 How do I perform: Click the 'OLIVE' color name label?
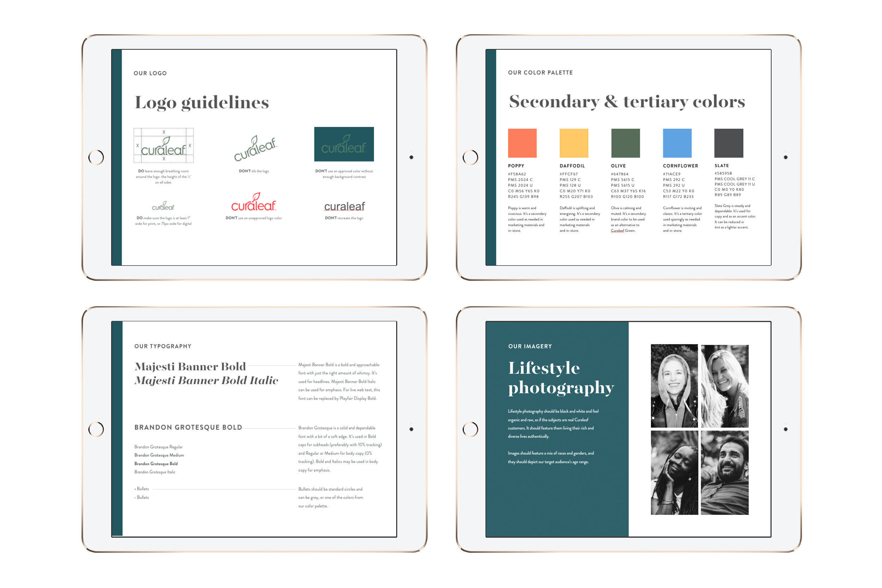(x=618, y=166)
